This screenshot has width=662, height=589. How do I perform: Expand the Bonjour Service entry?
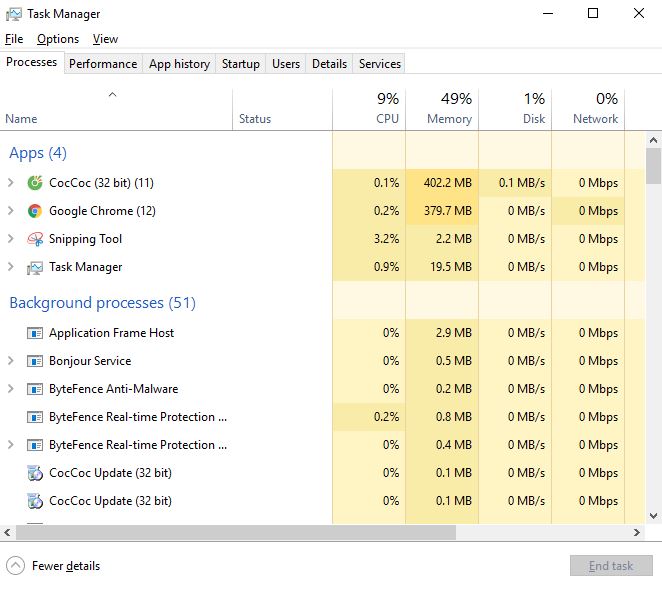[x=11, y=361]
